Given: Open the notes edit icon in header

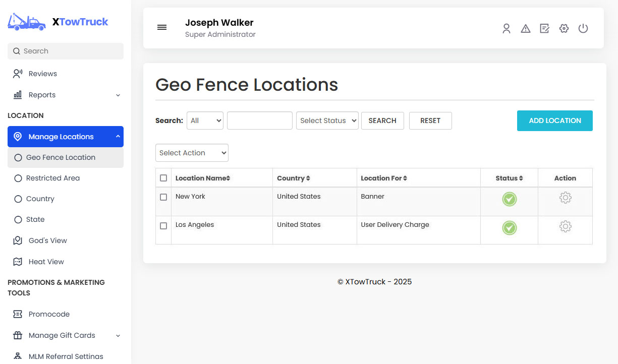Looking at the screenshot, I should pos(545,29).
